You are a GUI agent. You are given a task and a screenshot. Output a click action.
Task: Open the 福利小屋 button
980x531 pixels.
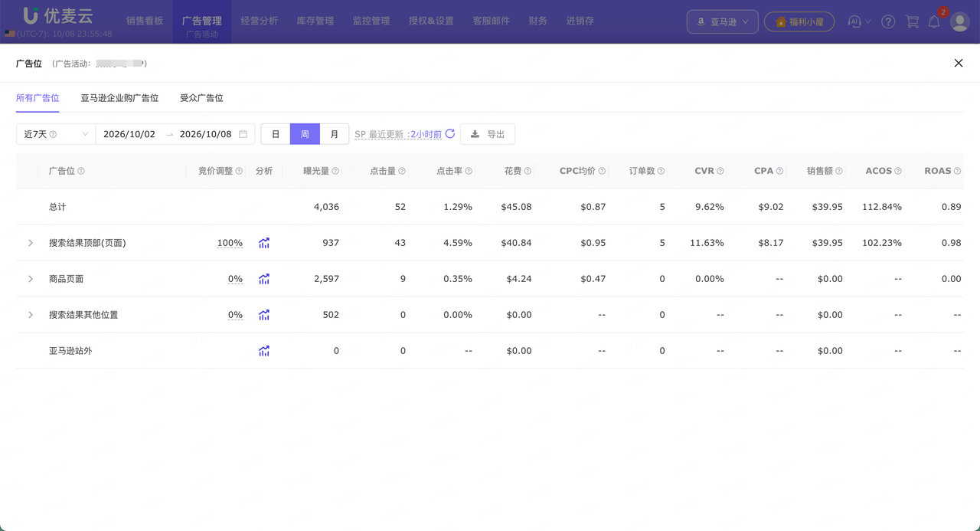(x=799, y=22)
